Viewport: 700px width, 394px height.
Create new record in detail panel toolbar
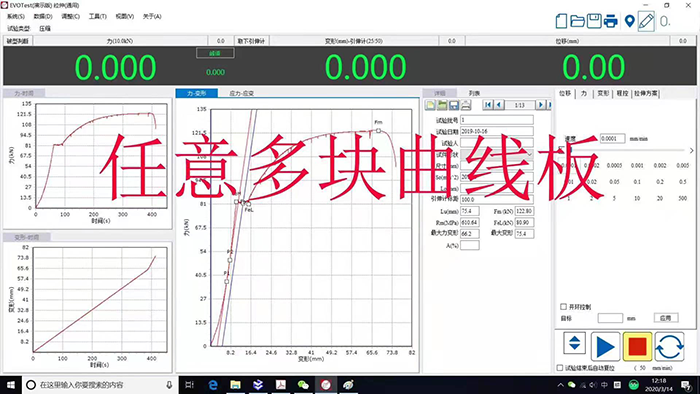pyautogui.click(x=430, y=105)
